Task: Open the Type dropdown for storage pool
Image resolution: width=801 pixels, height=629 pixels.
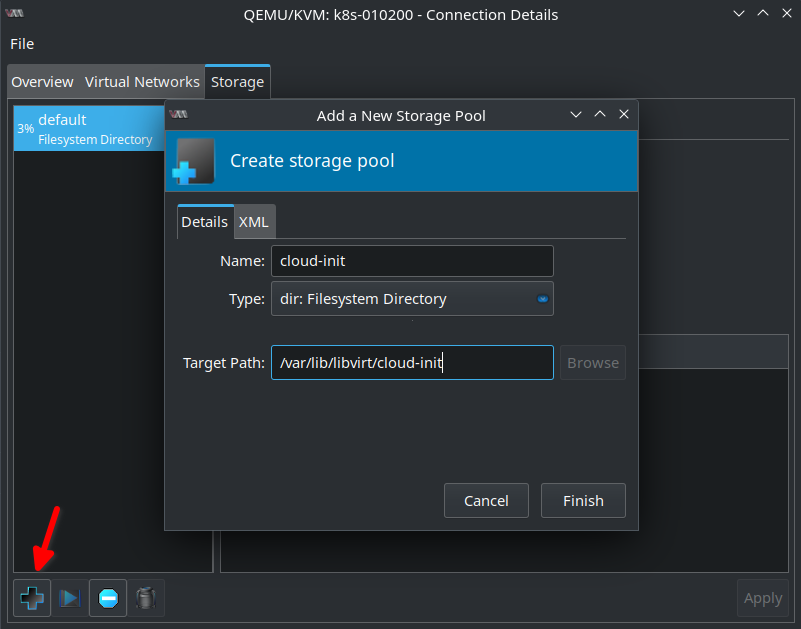Action: pyautogui.click(x=412, y=298)
